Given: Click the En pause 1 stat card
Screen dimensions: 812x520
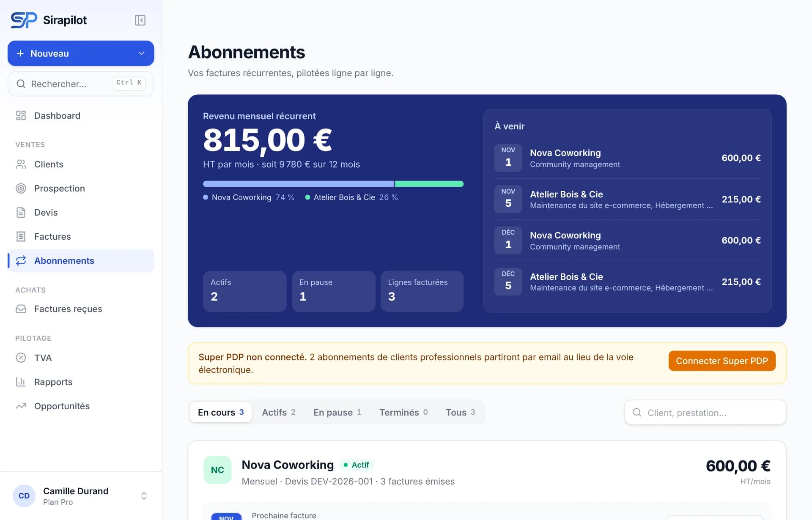Looking at the screenshot, I should 333,291.
